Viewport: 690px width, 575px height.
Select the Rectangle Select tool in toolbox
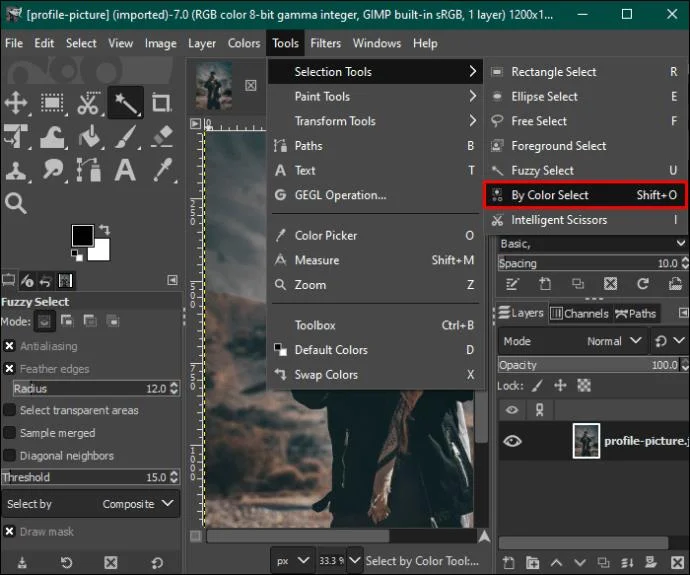(x=52, y=103)
